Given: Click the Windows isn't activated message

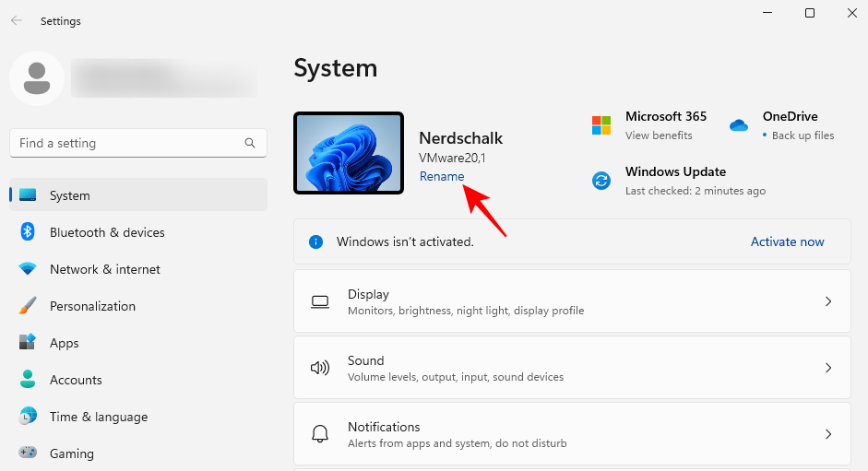Looking at the screenshot, I should coord(405,241).
